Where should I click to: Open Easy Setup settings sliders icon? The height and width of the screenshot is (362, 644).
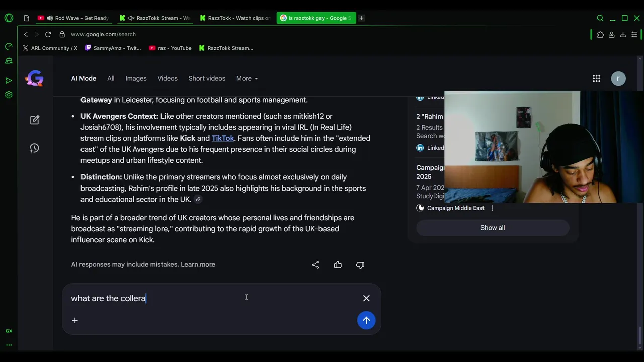pos(634,34)
